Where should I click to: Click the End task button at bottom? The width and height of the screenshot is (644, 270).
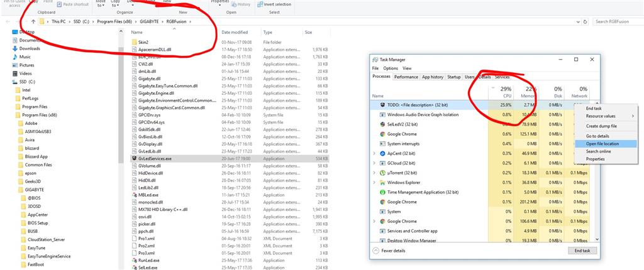[582, 251]
